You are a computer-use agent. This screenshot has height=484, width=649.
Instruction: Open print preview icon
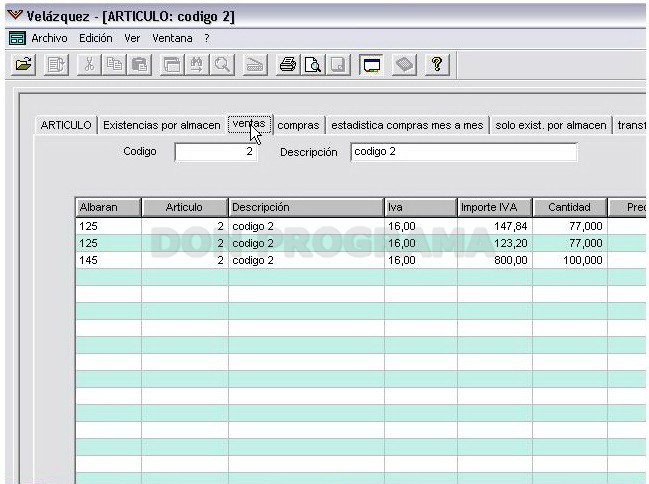coord(313,65)
